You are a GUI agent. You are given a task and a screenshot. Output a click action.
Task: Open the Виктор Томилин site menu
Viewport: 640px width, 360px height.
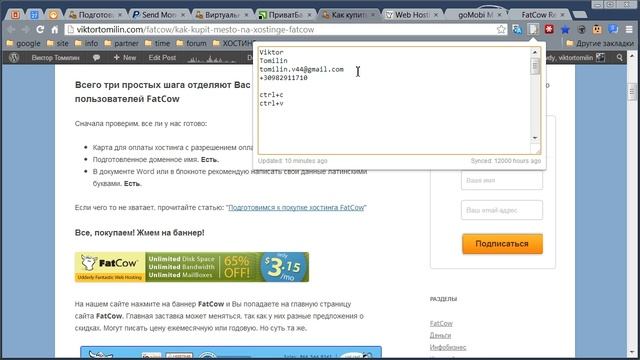[x=56, y=58]
